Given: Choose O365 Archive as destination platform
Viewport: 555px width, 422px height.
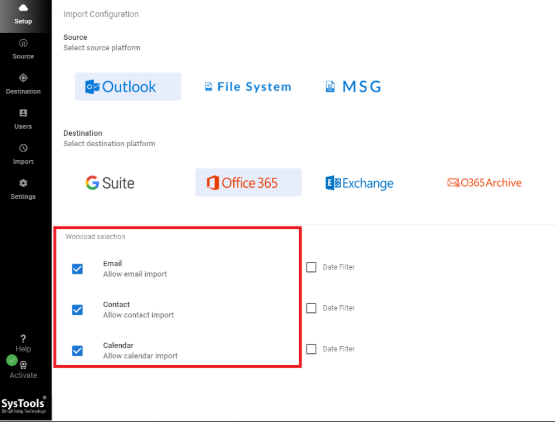Looking at the screenshot, I should point(484,183).
